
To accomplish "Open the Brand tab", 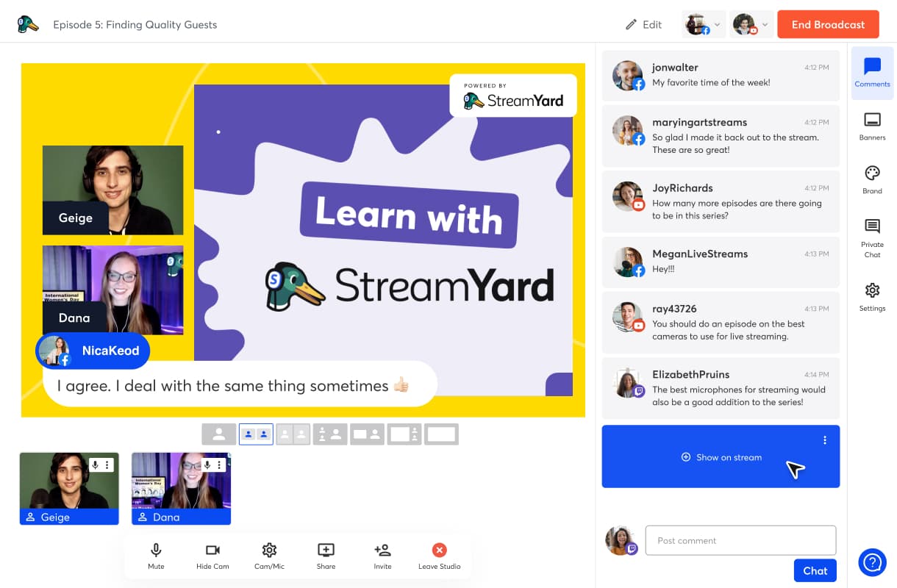I will (x=872, y=179).
